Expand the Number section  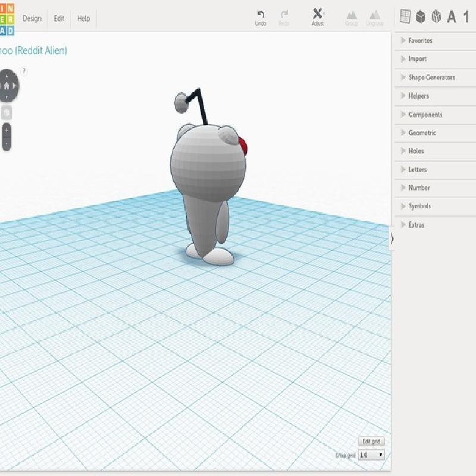(x=435, y=188)
